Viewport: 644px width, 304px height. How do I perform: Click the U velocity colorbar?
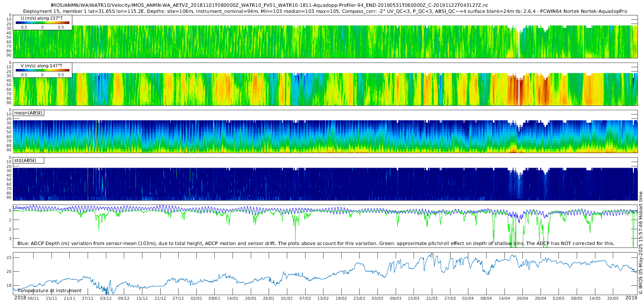click(x=42, y=23)
